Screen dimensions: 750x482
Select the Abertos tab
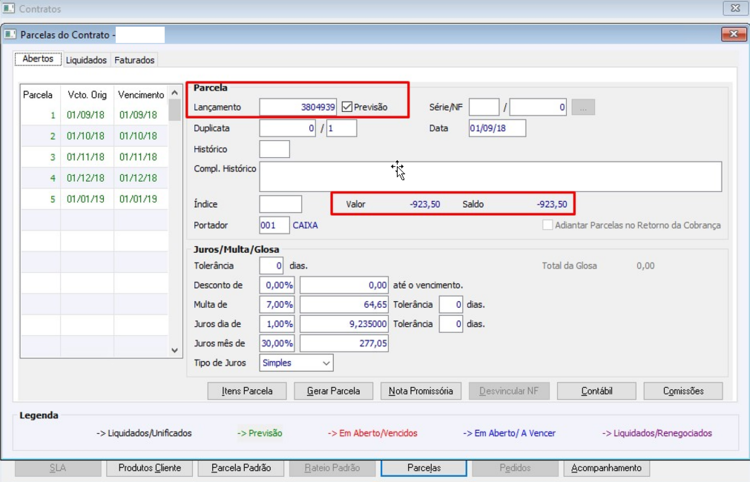(38, 59)
